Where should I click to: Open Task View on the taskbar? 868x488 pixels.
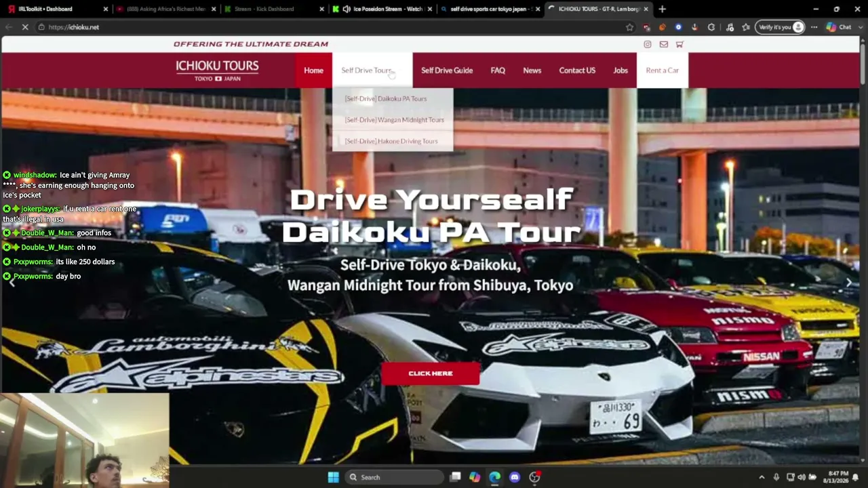(x=456, y=477)
